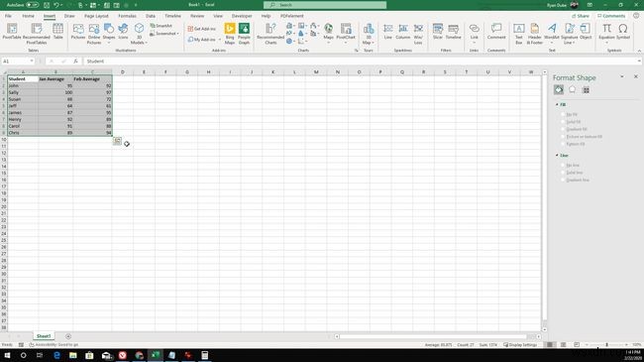
Task: Select the Gradient line option
Action: tap(576, 180)
